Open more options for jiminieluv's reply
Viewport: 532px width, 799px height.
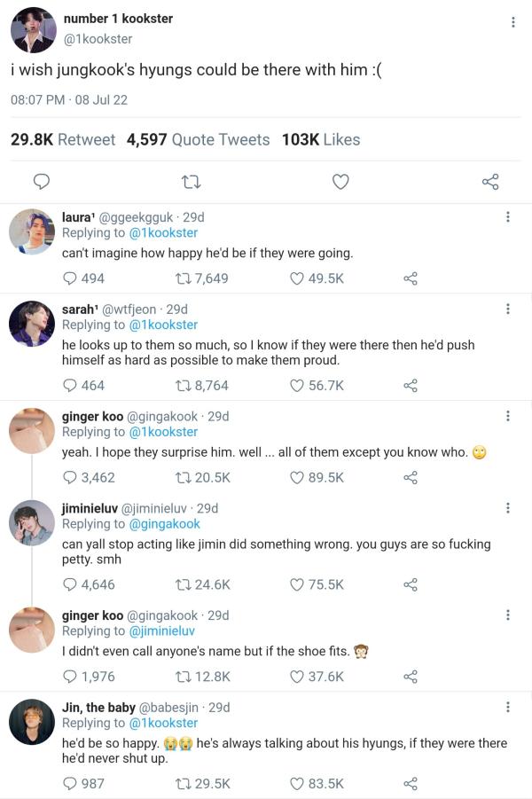coord(507,508)
